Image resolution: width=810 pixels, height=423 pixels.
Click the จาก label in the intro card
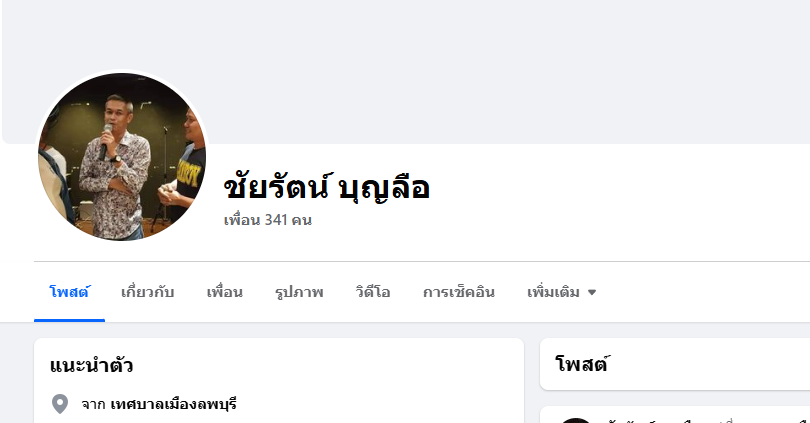click(94, 404)
